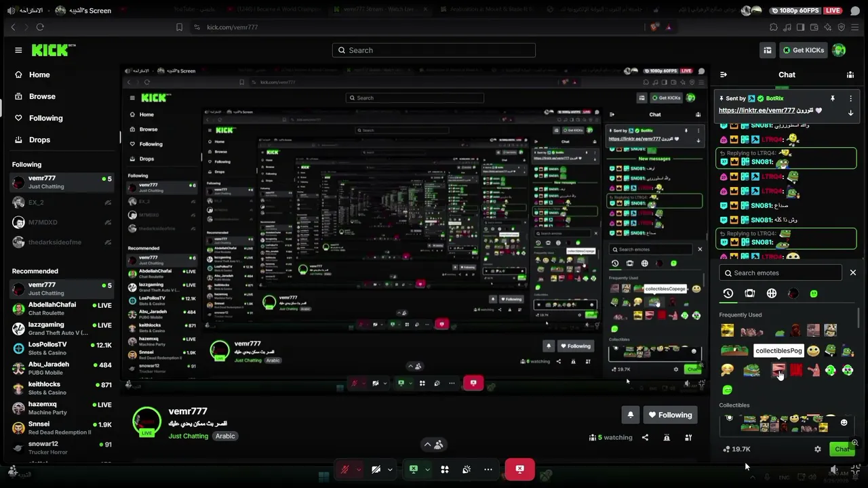Screen dimensions: 868x488
Task: Toggle green screen share button
Action: [x=413, y=469]
